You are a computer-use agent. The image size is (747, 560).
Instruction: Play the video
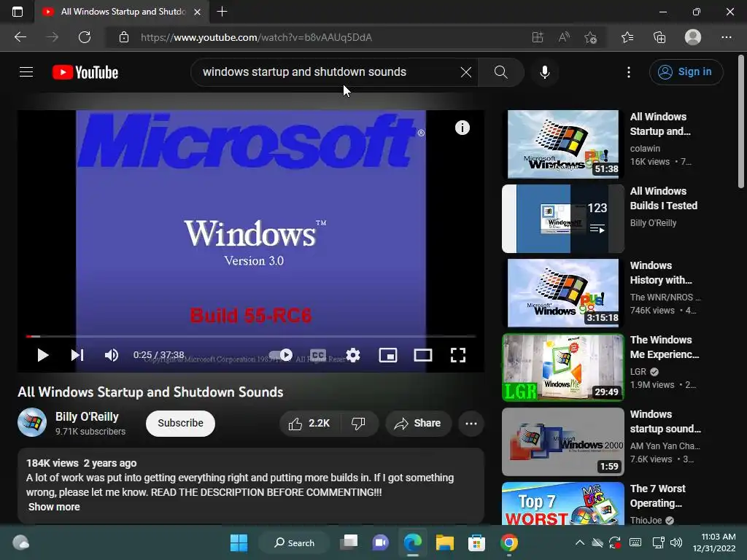coord(43,355)
